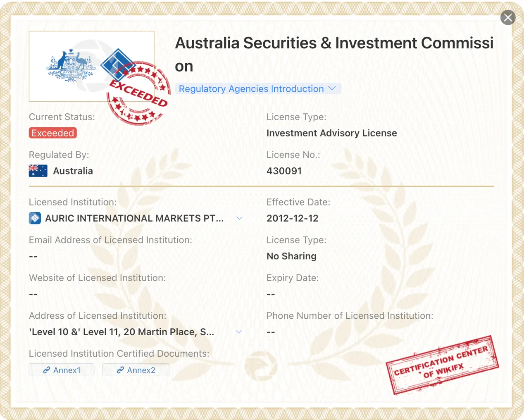Click the Australian coat of arms logo
Viewport: 524px width, 420px height.
[x=71, y=66]
